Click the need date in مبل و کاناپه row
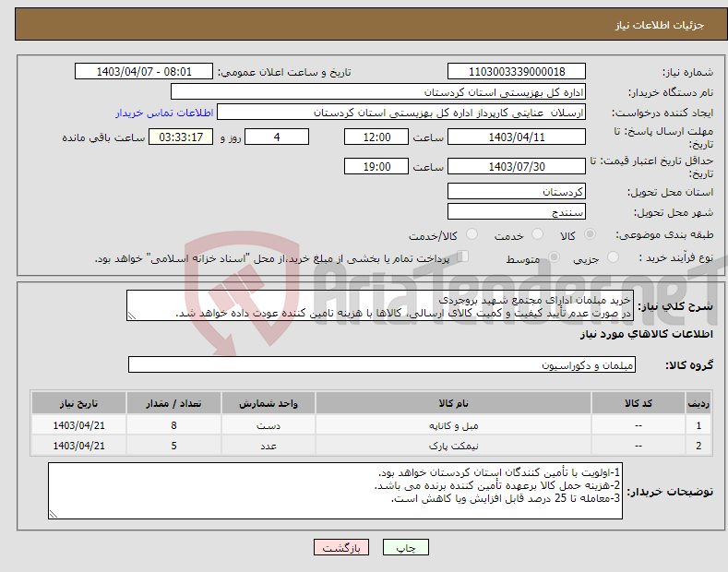The height and width of the screenshot is (572, 728). [79, 425]
